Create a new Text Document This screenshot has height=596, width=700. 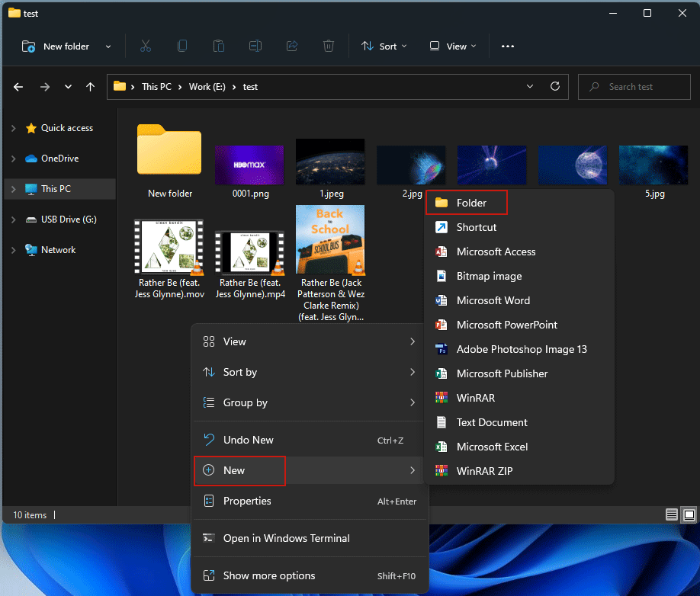pos(519,422)
